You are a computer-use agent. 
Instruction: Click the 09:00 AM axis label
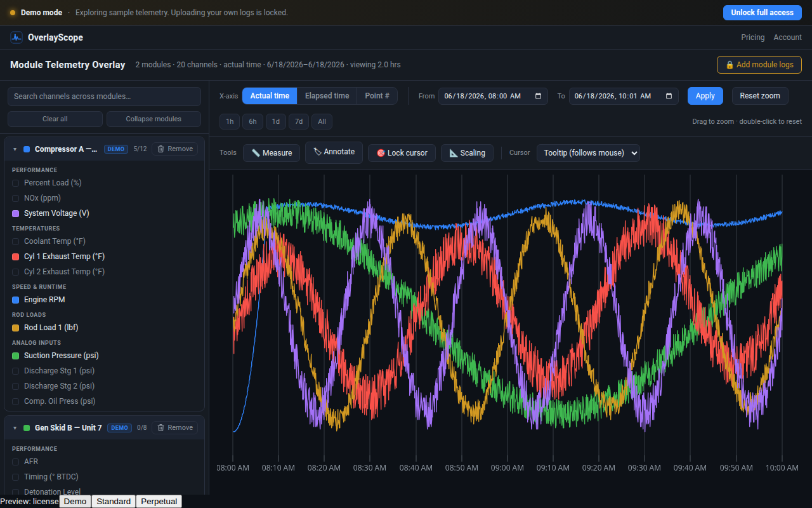507,468
